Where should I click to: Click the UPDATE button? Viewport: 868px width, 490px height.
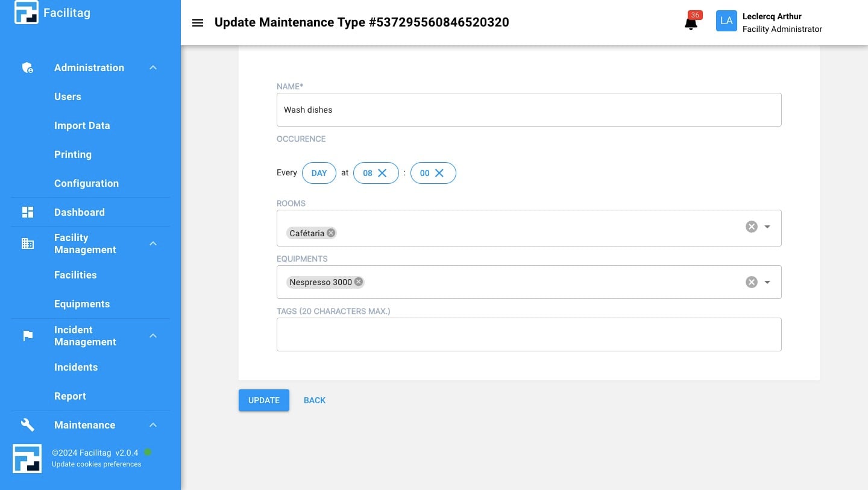264,400
